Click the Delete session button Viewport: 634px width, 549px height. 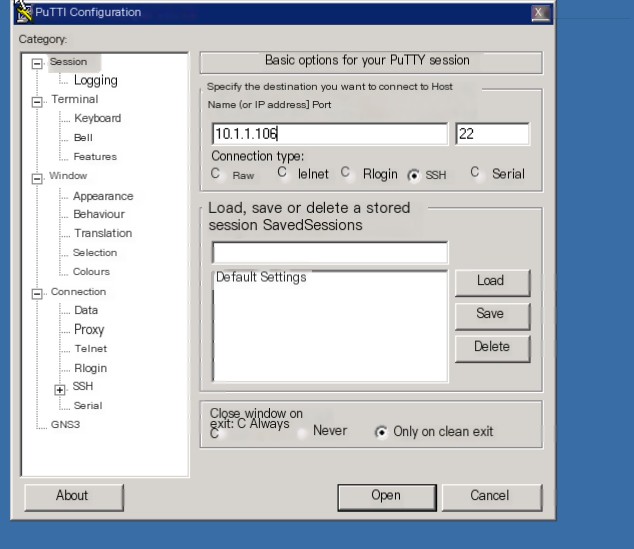[x=492, y=348]
